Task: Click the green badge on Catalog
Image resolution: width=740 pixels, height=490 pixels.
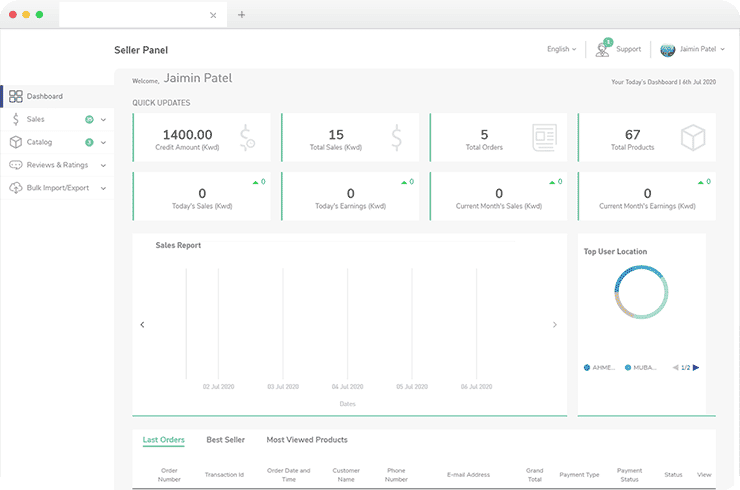Action: click(89, 142)
